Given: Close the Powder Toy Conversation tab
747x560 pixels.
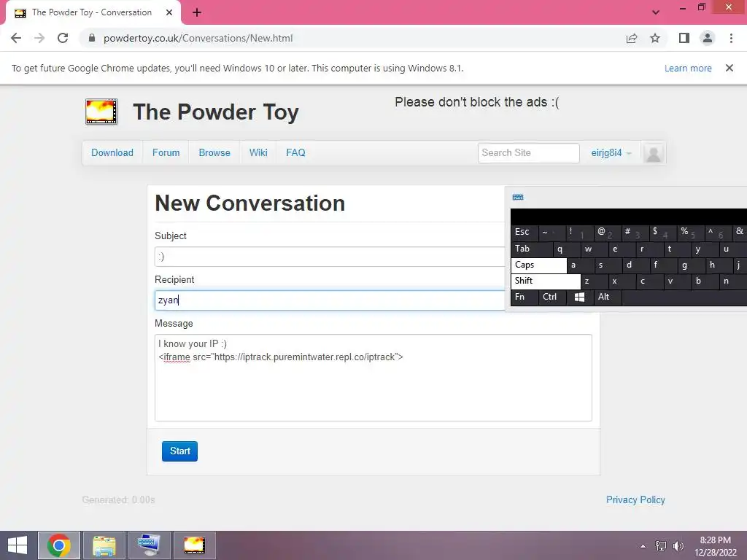Looking at the screenshot, I should click(x=169, y=13).
